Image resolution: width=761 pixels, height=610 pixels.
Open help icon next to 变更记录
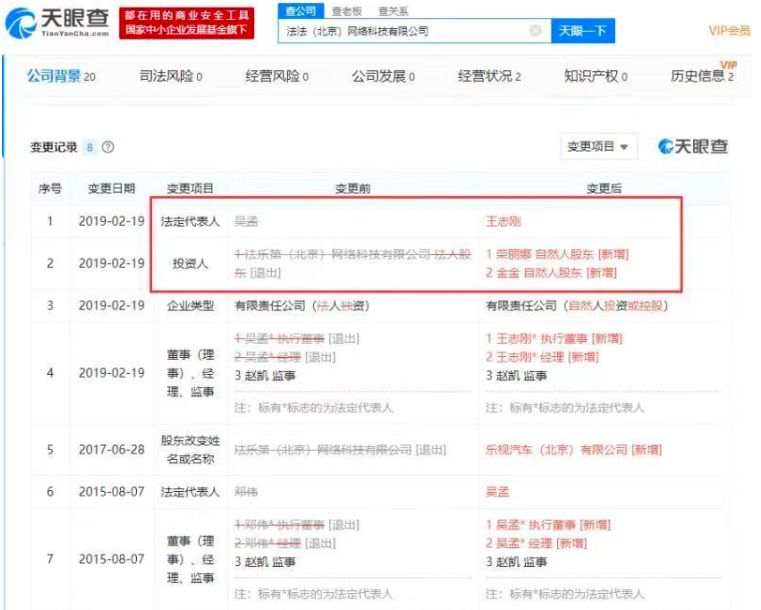(x=108, y=147)
